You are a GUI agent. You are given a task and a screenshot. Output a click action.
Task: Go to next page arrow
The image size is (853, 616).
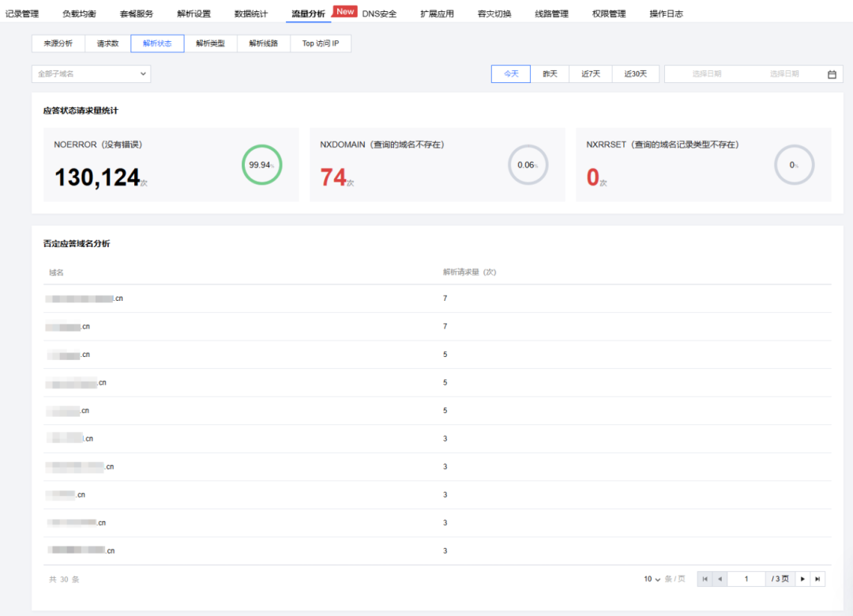[802, 579]
